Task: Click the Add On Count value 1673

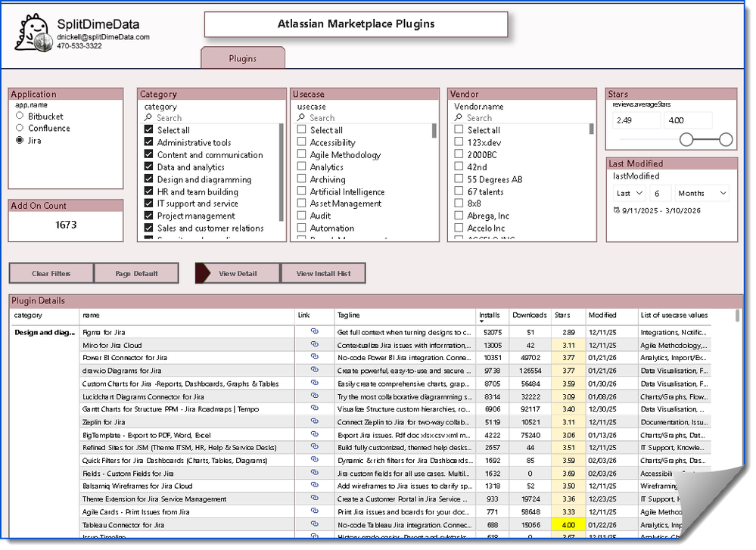Action: 66,225
